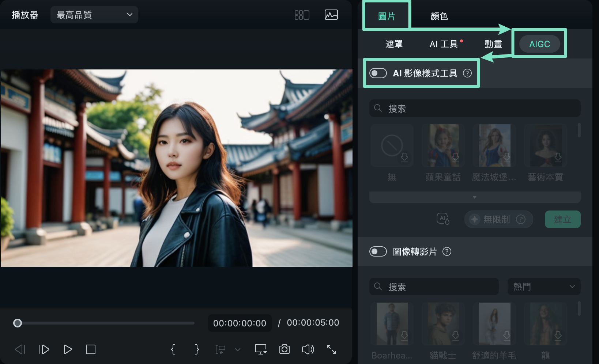Step forward one frame
Image resolution: width=599 pixels, height=364 pixels.
click(x=44, y=349)
